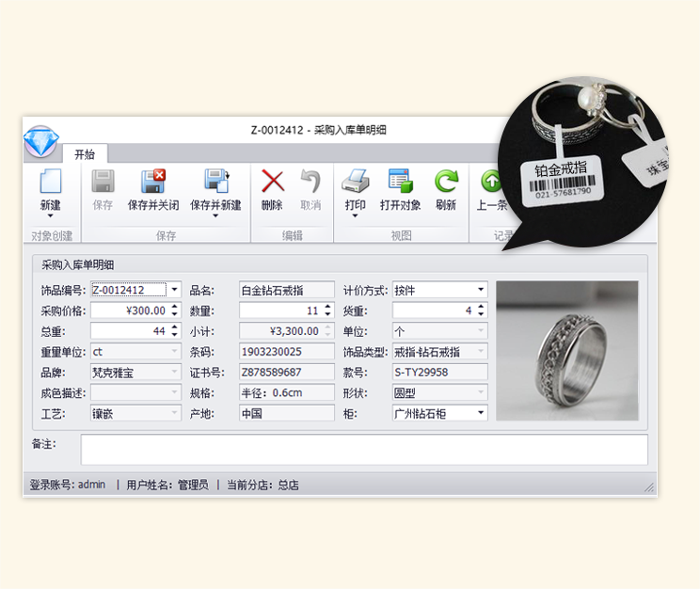Switch to the 开始 ribbon tab

(85, 154)
